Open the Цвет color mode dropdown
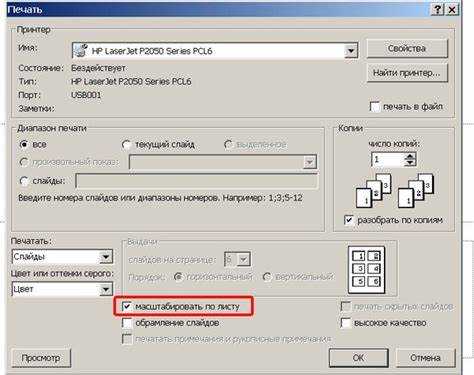474x375 pixels. [x=106, y=289]
